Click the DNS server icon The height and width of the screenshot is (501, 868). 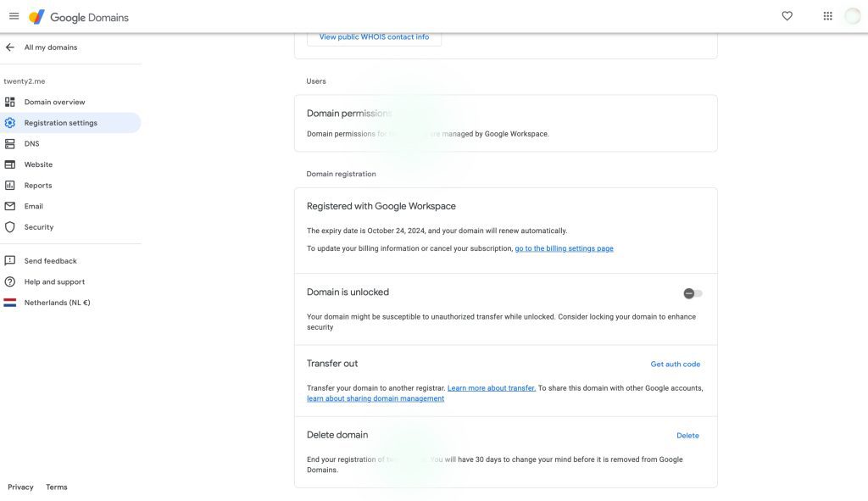point(10,144)
